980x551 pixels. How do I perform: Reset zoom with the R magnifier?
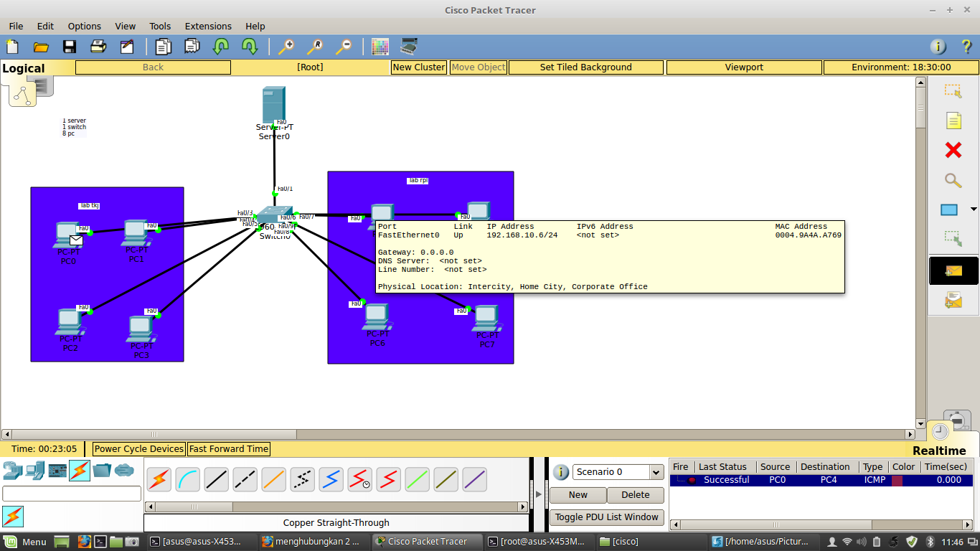point(315,47)
